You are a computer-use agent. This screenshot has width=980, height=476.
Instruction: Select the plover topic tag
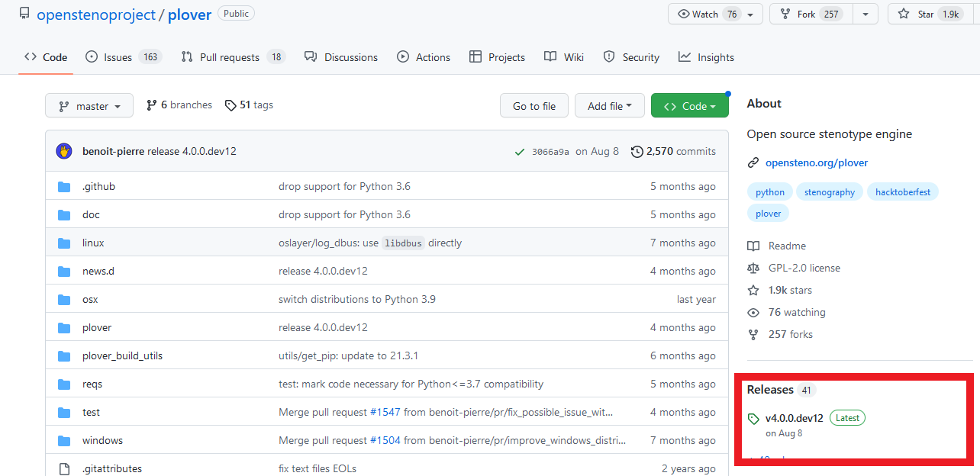click(x=769, y=214)
